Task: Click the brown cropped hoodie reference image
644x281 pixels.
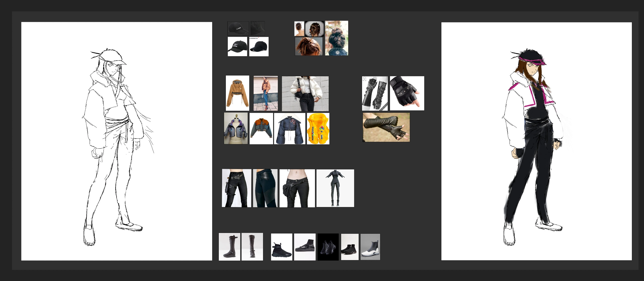Action: tap(237, 93)
